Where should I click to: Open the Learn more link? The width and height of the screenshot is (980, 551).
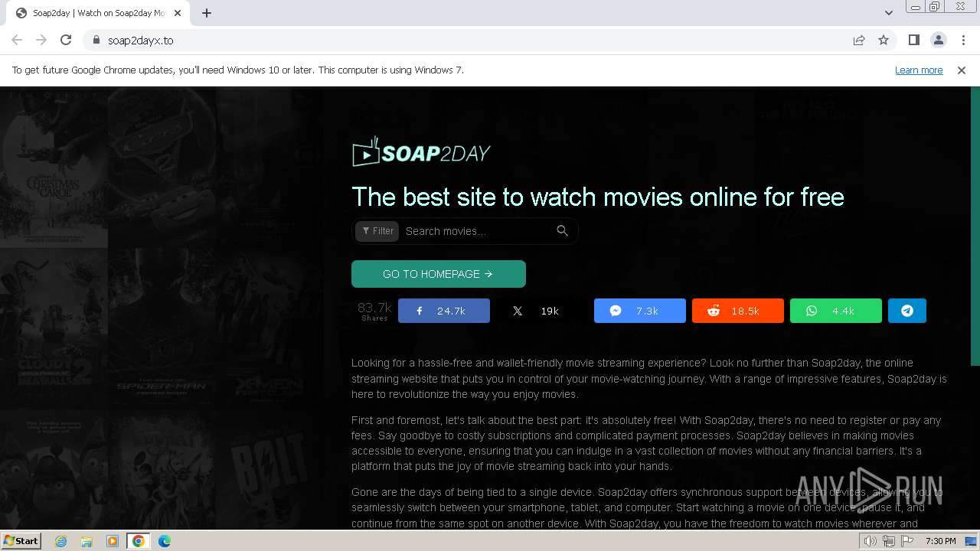tap(919, 70)
